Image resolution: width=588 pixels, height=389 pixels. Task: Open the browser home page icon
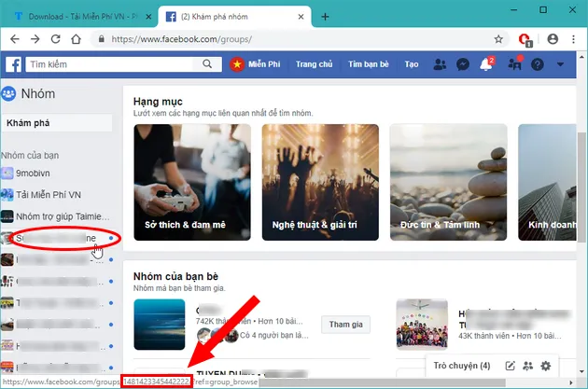[x=77, y=39]
